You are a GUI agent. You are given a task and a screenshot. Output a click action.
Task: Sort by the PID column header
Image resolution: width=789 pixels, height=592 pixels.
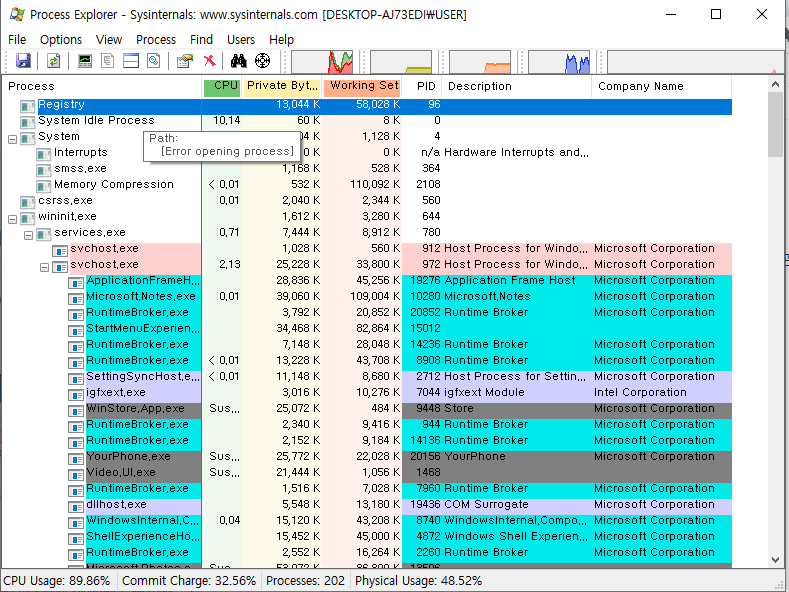pos(423,87)
